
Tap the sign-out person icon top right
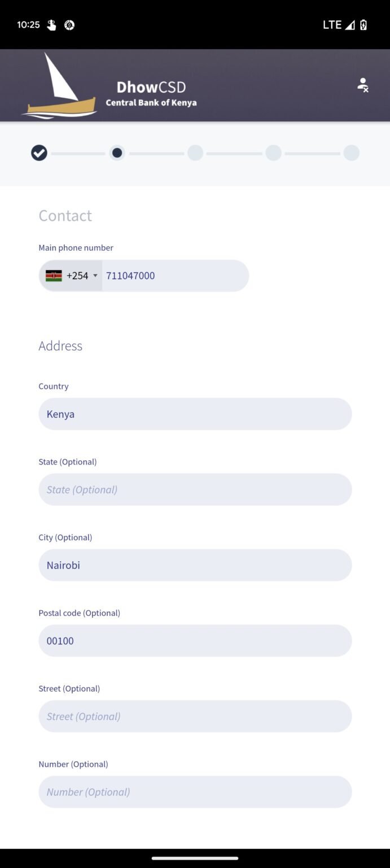363,85
